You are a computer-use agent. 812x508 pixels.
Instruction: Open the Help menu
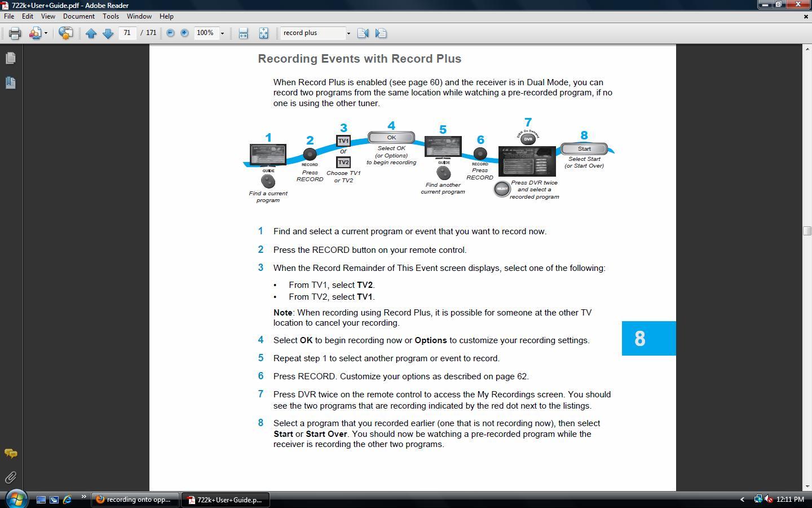click(166, 16)
